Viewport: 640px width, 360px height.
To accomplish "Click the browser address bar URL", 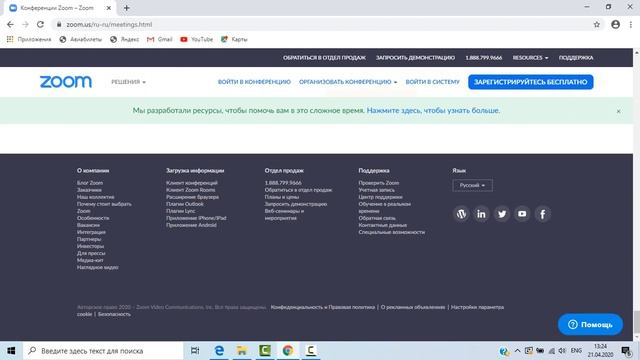I will [109, 24].
